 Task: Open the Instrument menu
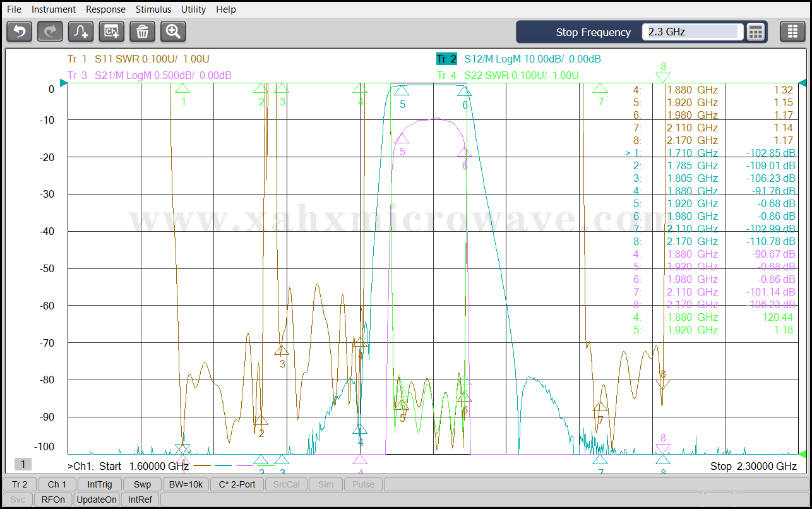(54, 9)
